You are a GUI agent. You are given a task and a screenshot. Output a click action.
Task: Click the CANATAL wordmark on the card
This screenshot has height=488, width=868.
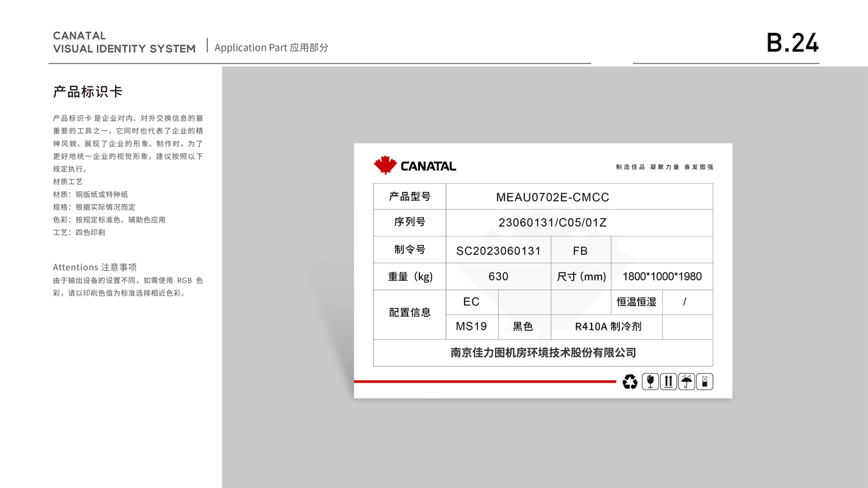(x=428, y=166)
